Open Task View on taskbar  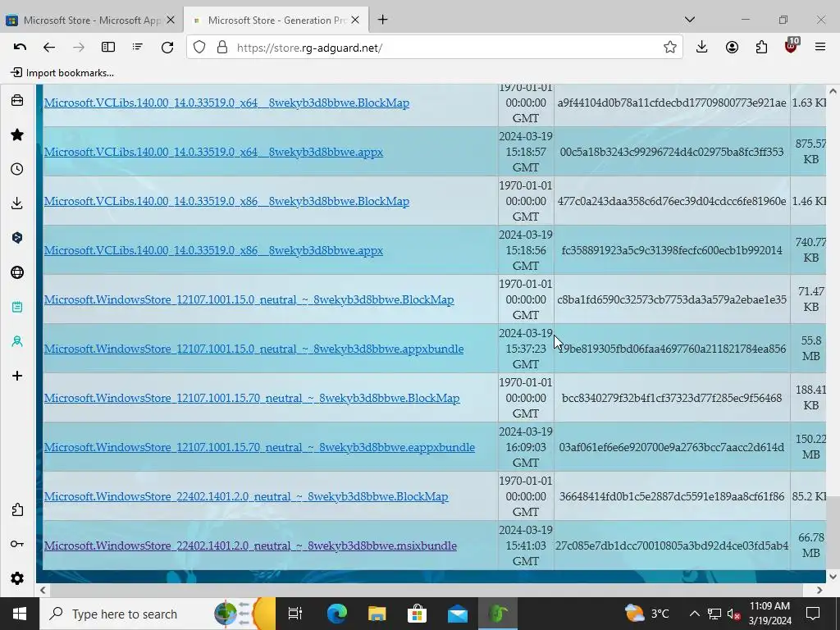pos(295,614)
